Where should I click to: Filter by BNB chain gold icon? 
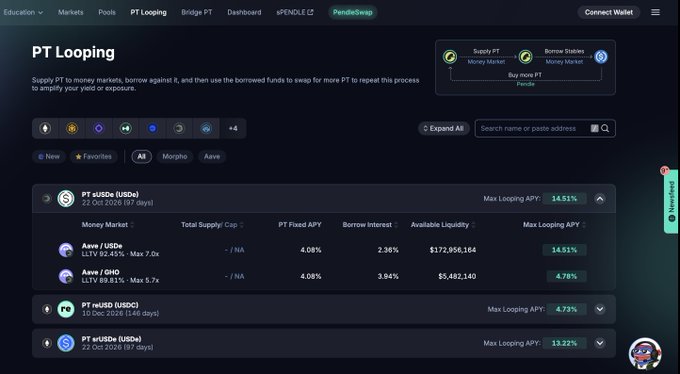[x=72, y=128]
